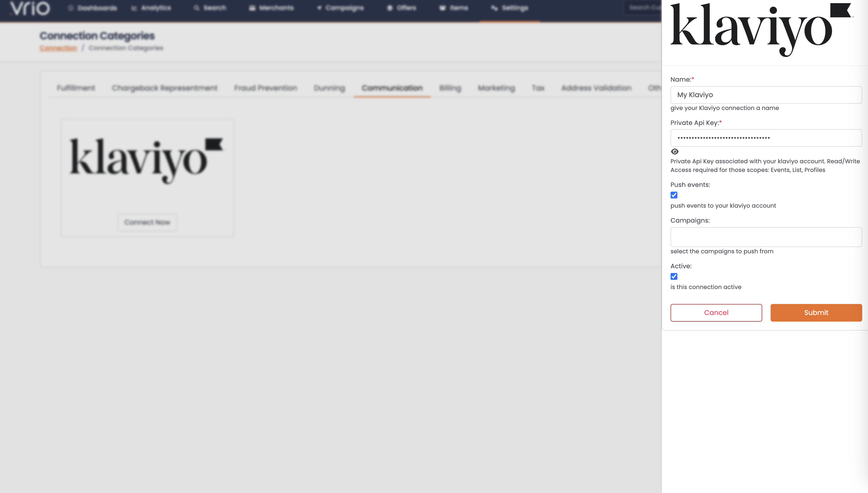Switch to the Communication tab

pos(392,88)
